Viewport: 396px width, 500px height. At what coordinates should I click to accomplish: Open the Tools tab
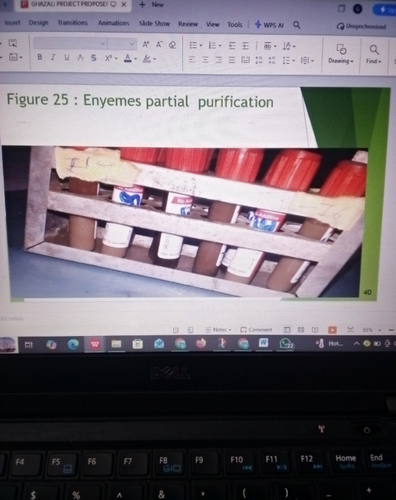coord(235,24)
